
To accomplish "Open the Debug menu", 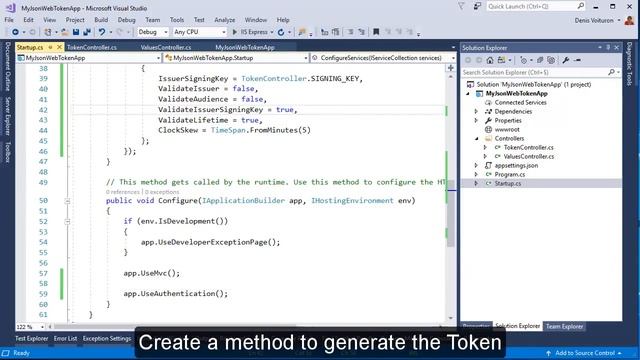I will 126,20.
